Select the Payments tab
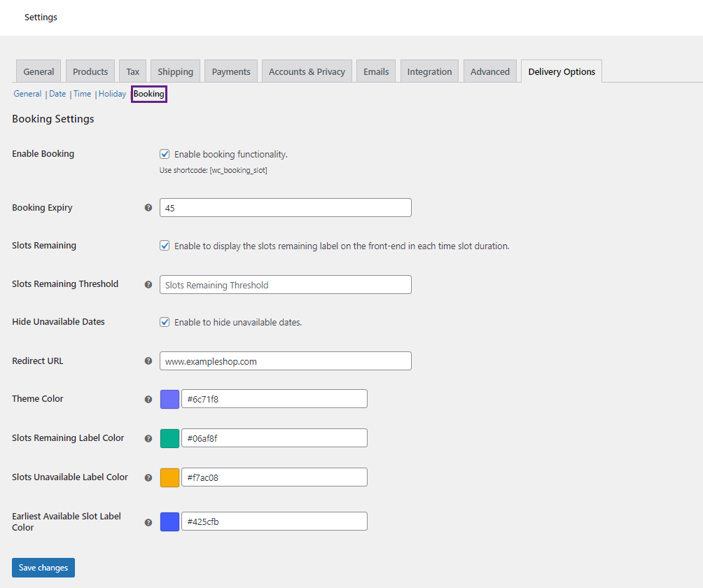Image resolution: width=703 pixels, height=588 pixels. pyautogui.click(x=231, y=71)
